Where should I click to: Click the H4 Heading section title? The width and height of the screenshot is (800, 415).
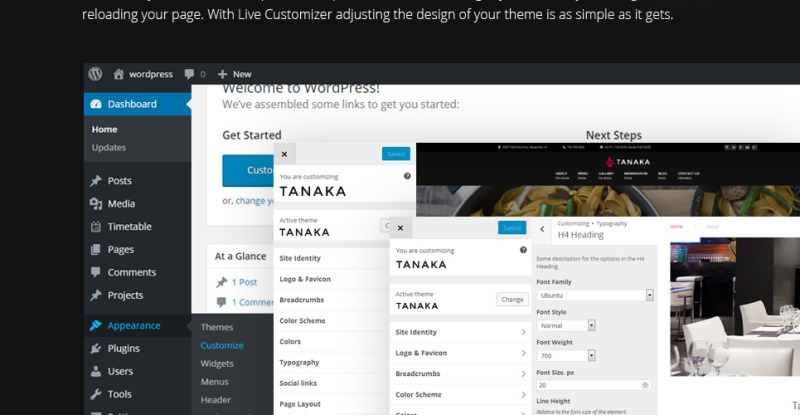pos(581,235)
